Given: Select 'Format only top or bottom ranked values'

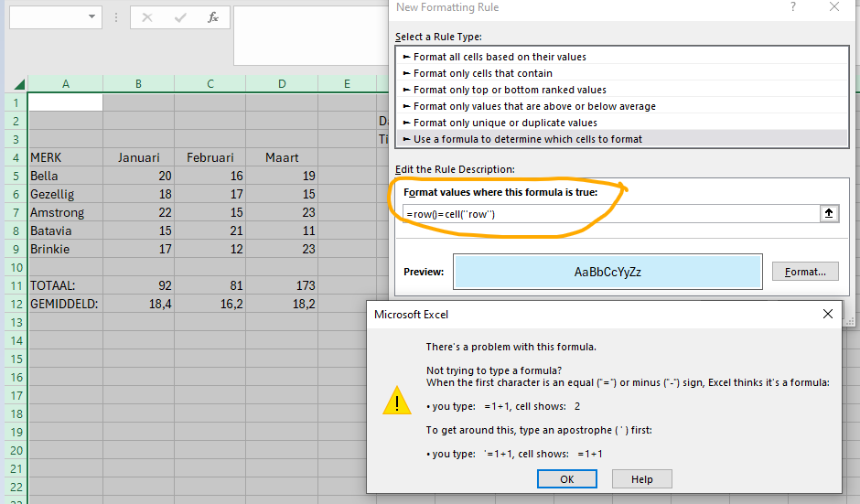Looking at the screenshot, I should (x=621, y=90).
